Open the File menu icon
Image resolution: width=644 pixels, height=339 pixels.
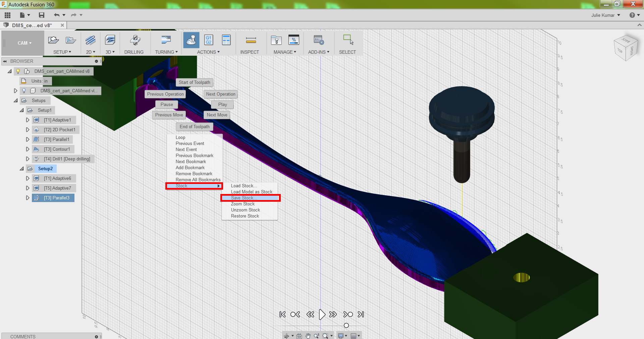(x=22, y=15)
